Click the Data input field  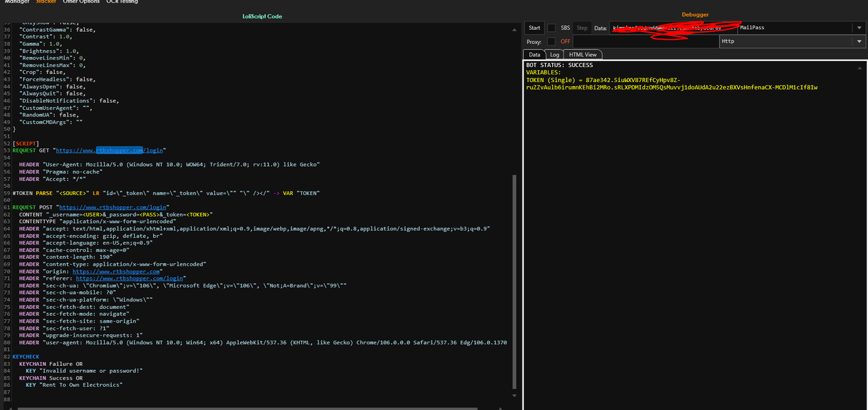(x=673, y=28)
